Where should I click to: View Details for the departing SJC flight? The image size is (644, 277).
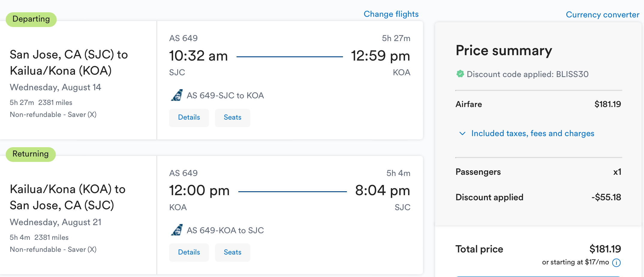tap(189, 118)
